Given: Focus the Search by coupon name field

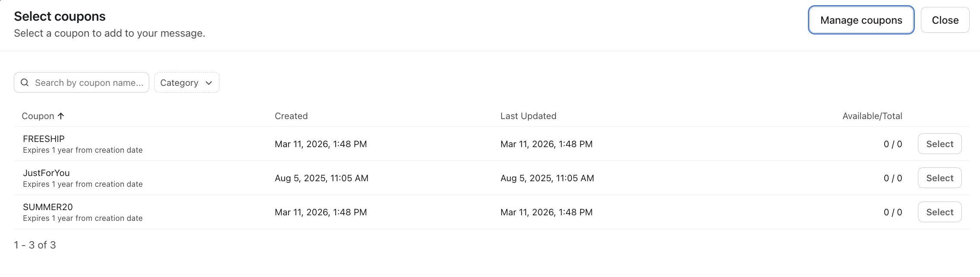Looking at the screenshot, I should click(x=89, y=83).
